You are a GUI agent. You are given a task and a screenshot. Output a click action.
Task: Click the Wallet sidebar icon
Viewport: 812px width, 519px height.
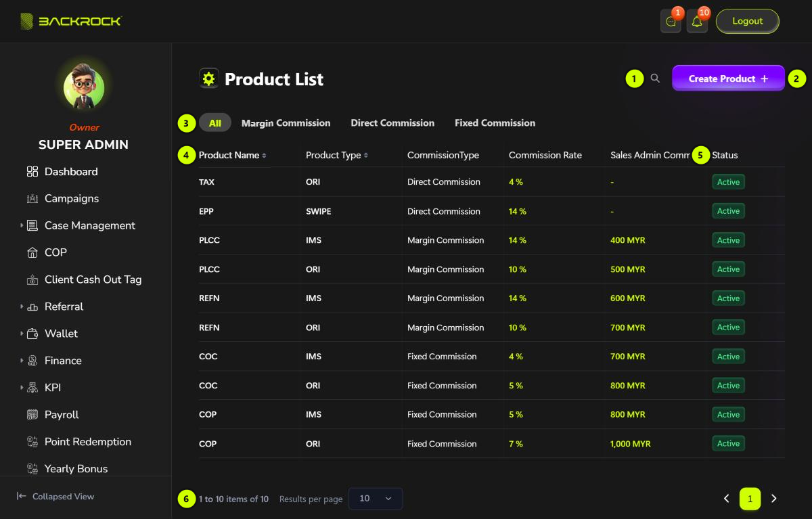click(x=32, y=334)
